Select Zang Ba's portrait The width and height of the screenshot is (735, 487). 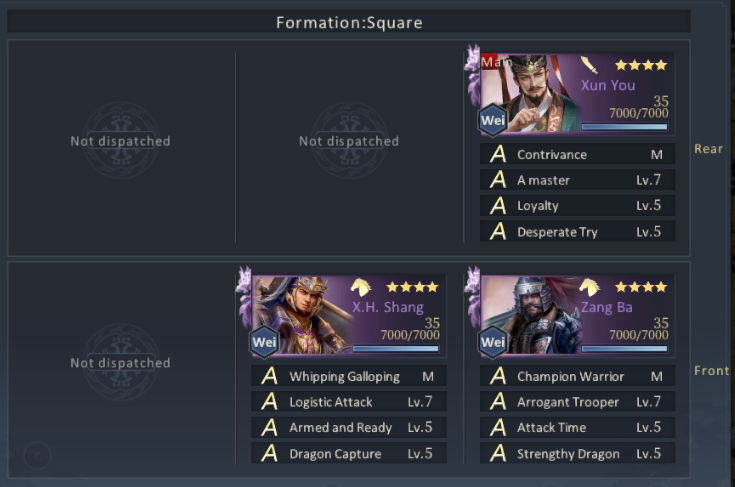(x=530, y=315)
